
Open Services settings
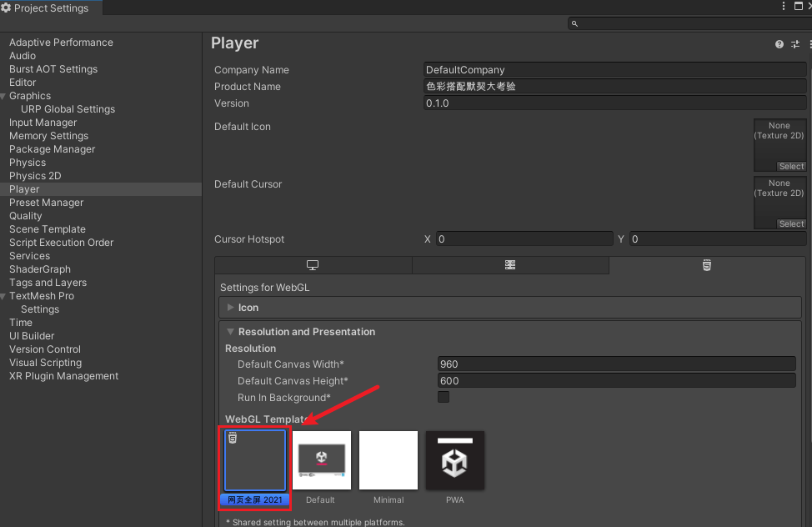point(29,256)
